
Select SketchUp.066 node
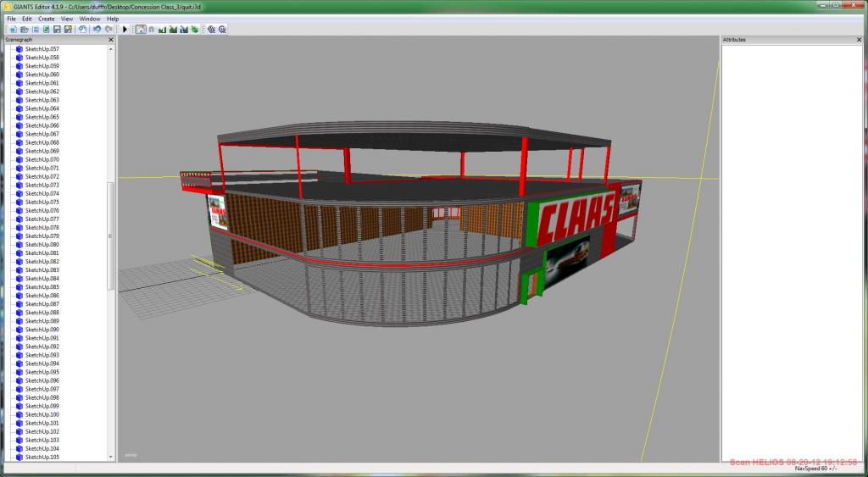pyautogui.click(x=42, y=125)
